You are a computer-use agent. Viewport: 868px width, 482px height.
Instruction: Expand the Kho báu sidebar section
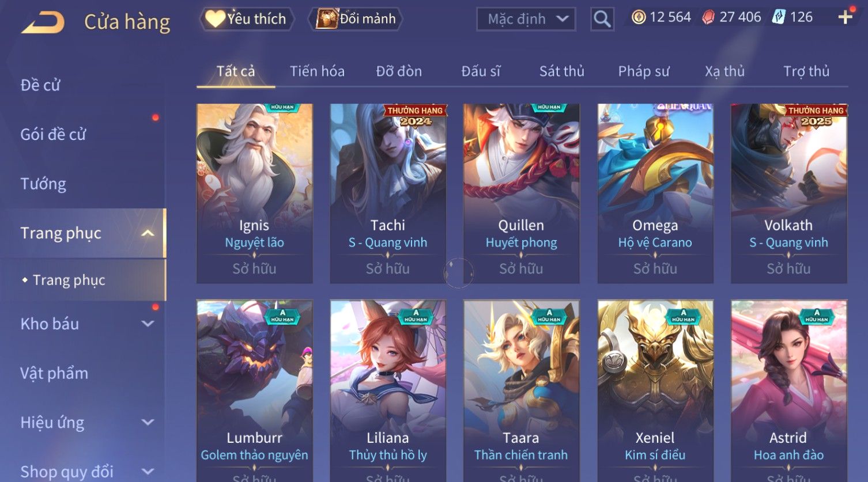coord(148,324)
